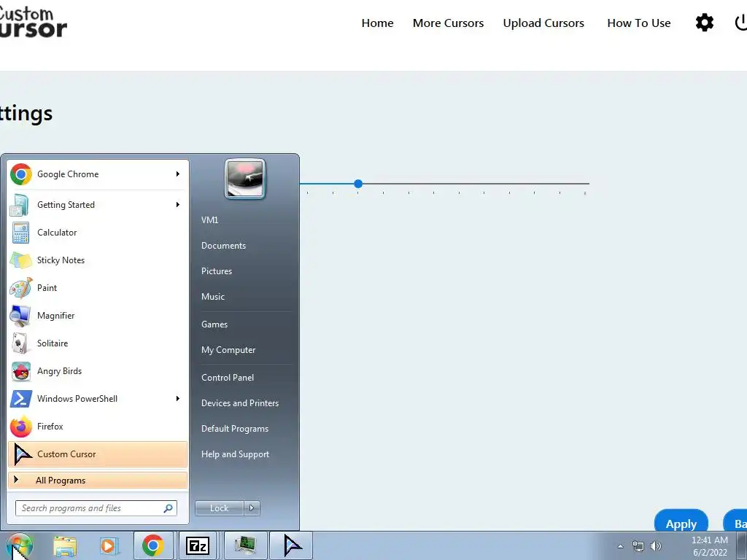Screen dimensions: 747x560
Task: Expand All Programs list
Action: click(98, 480)
